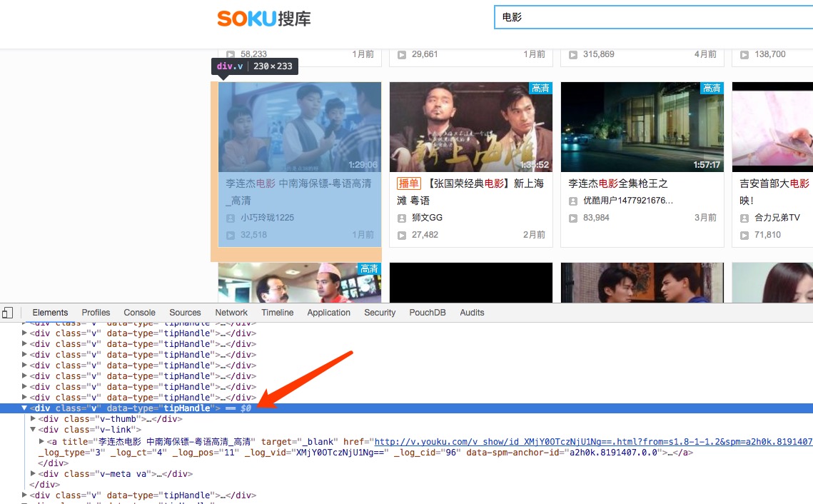Click the upload time 3月前
Screen dimensions: 813x504
pyautogui.click(x=705, y=218)
